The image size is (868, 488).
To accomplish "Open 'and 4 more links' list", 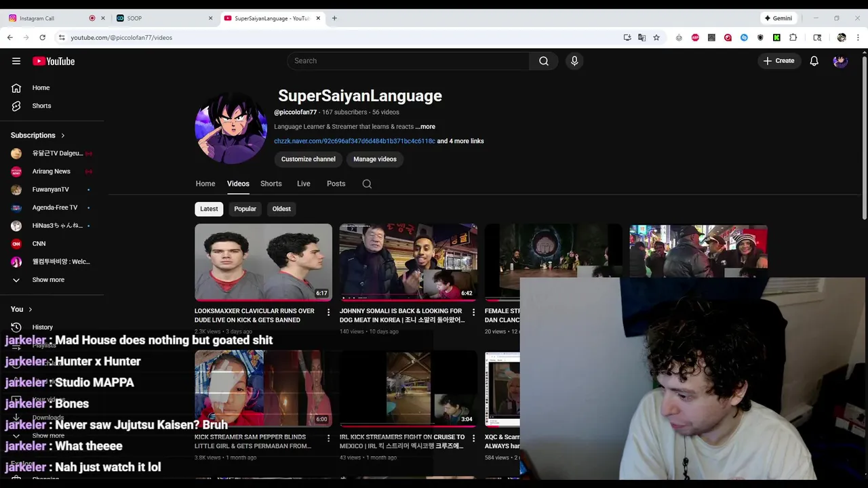I will pos(460,141).
